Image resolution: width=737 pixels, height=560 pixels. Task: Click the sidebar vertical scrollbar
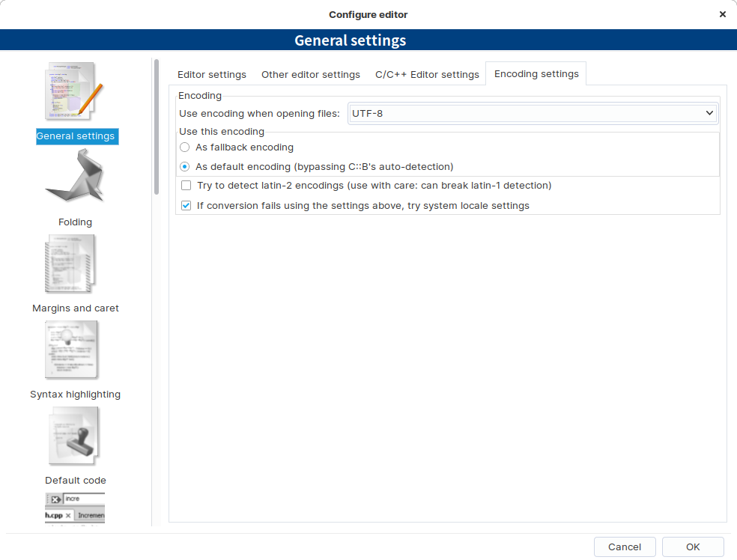pyautogui.click(x=157, y=127)
